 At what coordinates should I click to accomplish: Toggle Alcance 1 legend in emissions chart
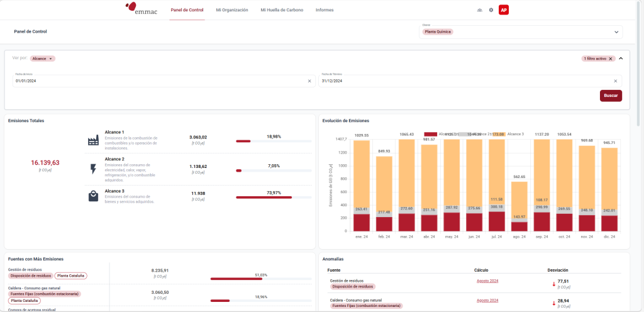click(x=431, y=134)
